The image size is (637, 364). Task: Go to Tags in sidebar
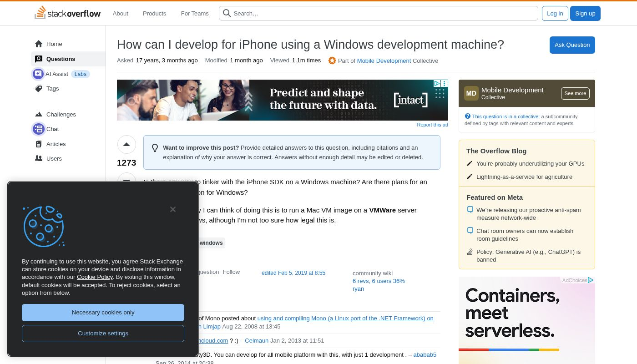tap(52, 89)
